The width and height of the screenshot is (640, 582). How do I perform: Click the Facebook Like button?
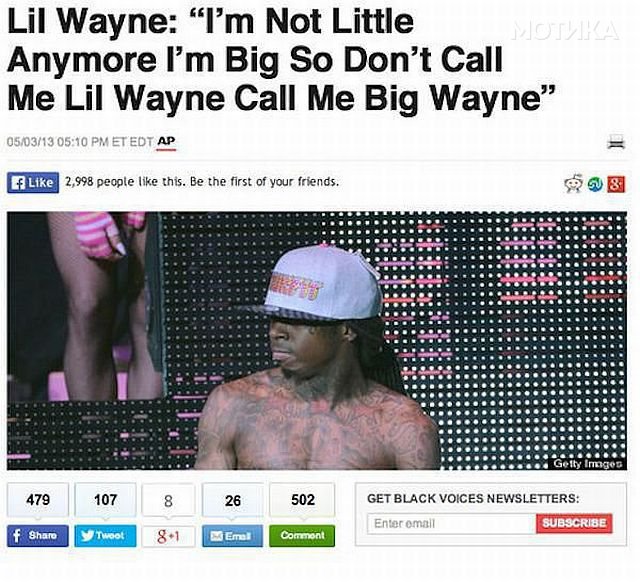tap(33, 182)
